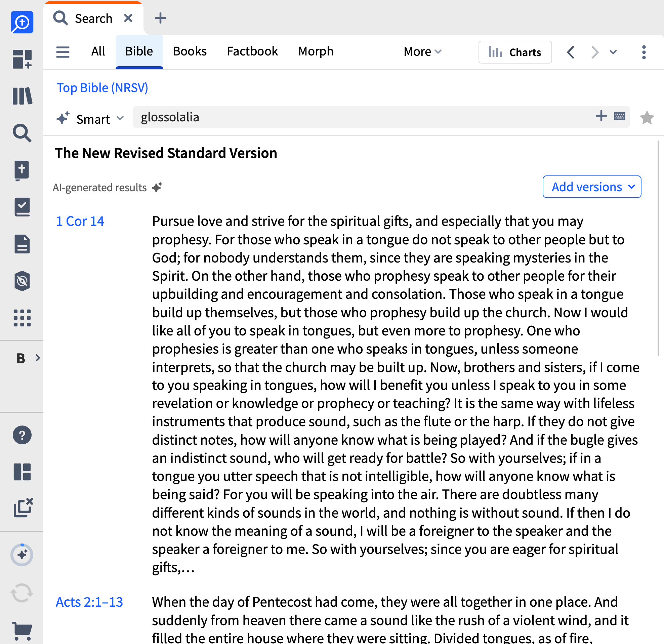Select the Bible search tab
This screenshot has height=644, width=664.
(x=139, y=51)
